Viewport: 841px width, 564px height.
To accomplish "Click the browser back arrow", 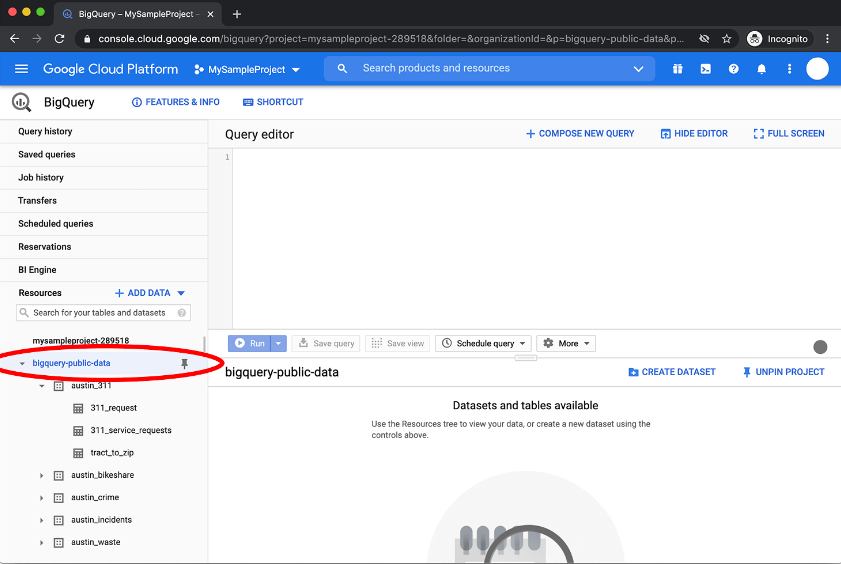I will [14, 39].
